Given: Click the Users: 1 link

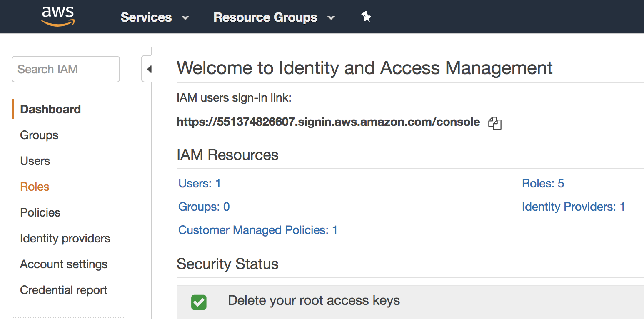Looking at the screenshot, I should pyautogui.click(x=200, y=183).
